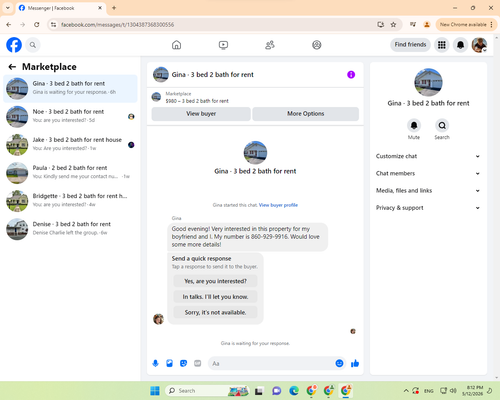Select the Gina 3 bed 2 bath chat
Screen dimensions: 500x400
click(x=70, y=88)
